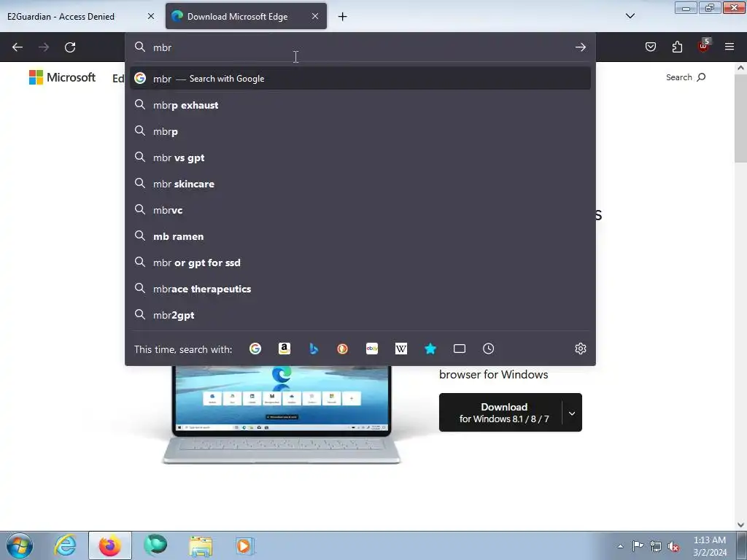Search this time with Bing icon
Viewport: 747px width, 560px height.
tap(314, 349)
